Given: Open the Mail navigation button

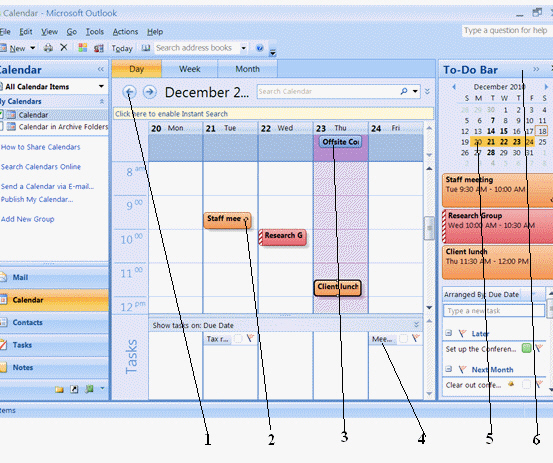Looking at the screenshot, I should [x=54, y=278].
